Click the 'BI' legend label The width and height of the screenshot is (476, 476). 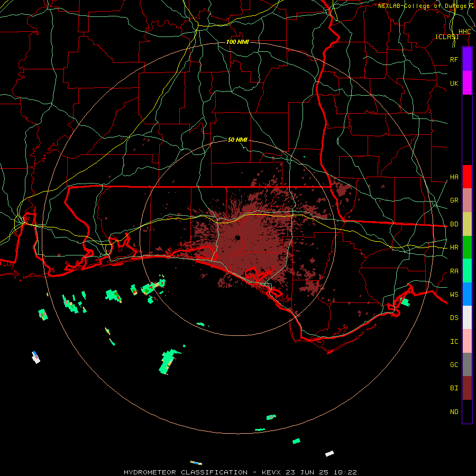click(454, 388)
